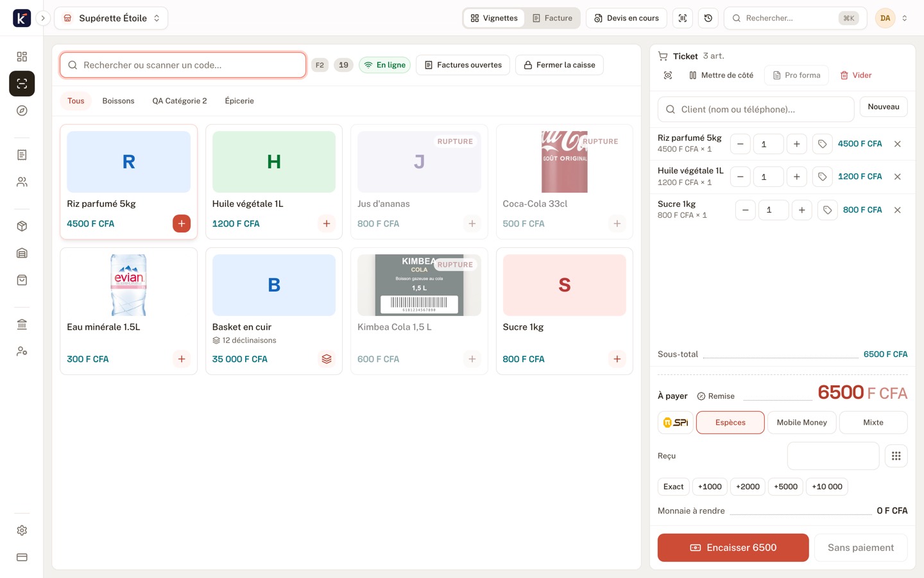
Task: Select the Épicerie category tab
Action: tap(239, 101)
